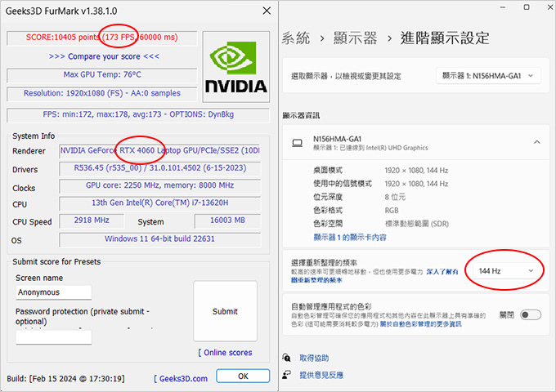The image size is (556, 392).
Task: Click the laptop monitor icon beside N156HMA-GA1
Action: (x=297, y=143)
